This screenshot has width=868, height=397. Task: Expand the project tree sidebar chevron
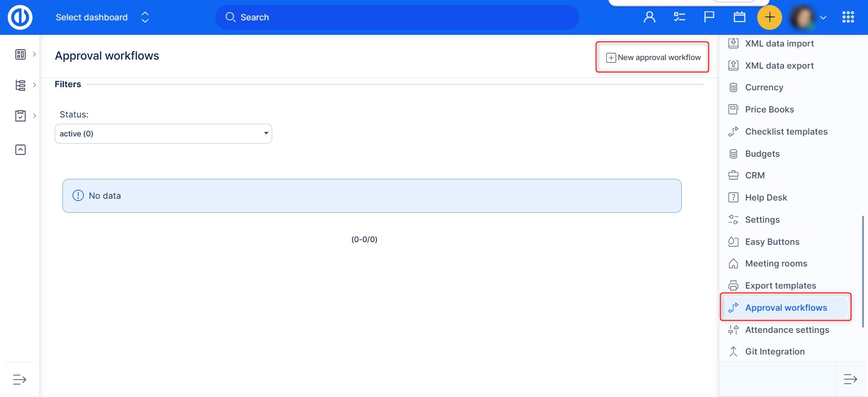point(34,85)
